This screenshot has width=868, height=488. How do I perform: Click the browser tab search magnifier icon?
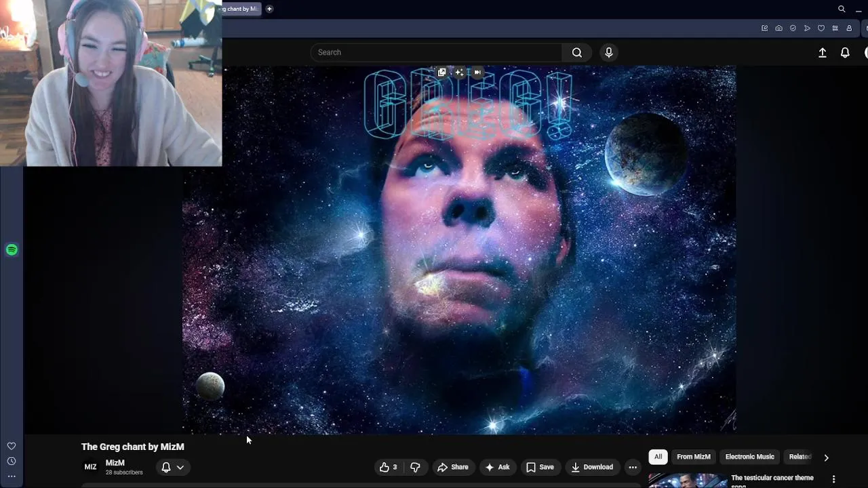(x=842, y=9)
